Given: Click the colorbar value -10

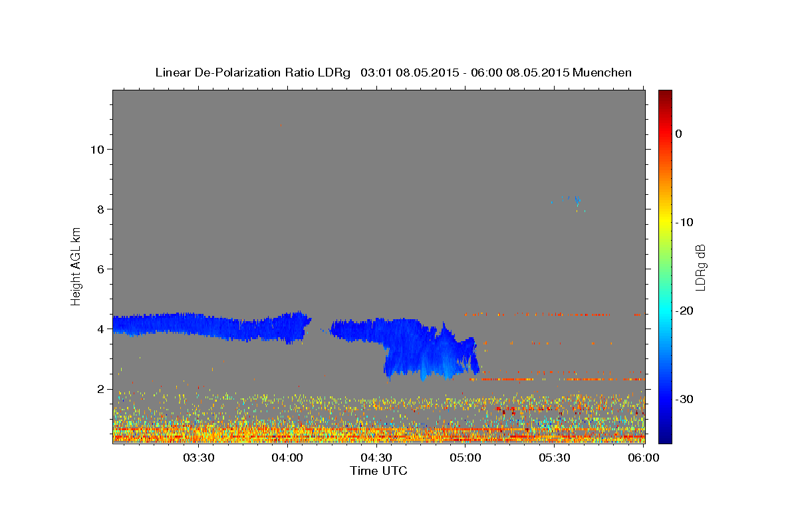Looking at the screenshot, I should (685, 222).
